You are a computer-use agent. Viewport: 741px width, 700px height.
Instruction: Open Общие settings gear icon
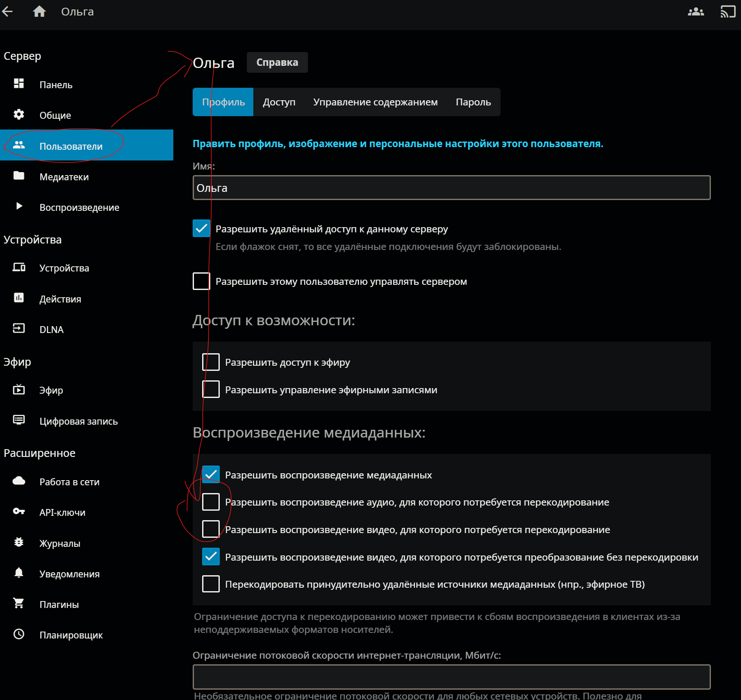click(19, 114)
